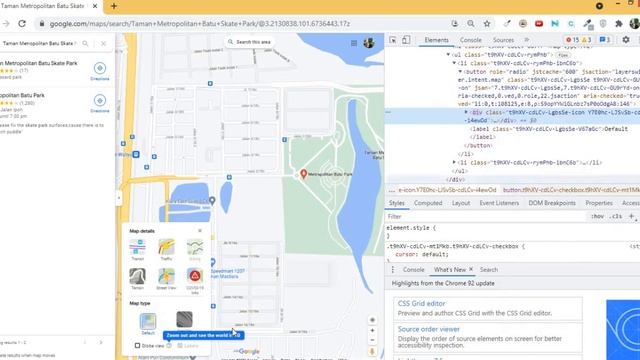
Task: Click the search magnifier in Maps search box
Action: [x=85, y=43]
